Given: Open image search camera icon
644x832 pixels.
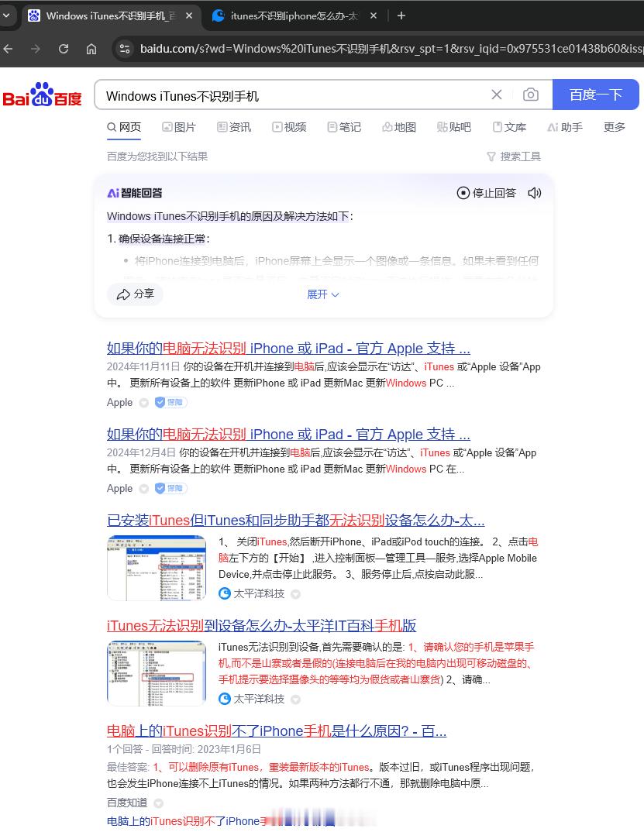Looking at the screenshot, I should pyautogui.click(x=530, y=95).
